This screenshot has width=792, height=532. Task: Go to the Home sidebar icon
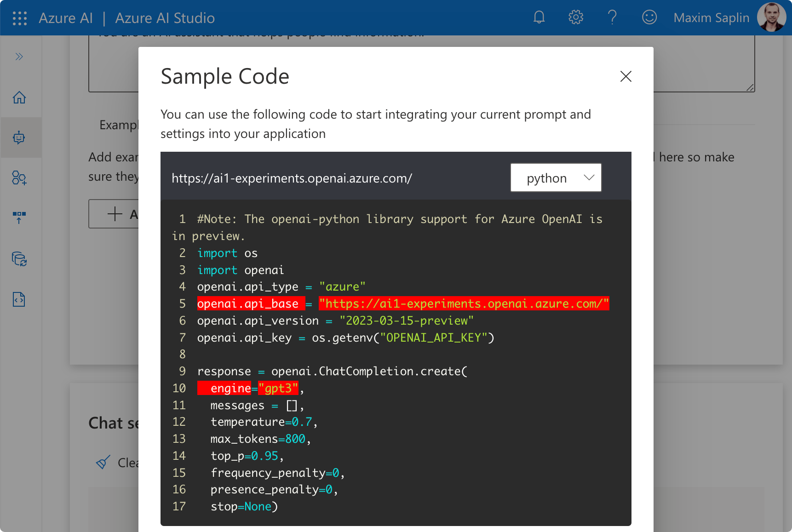pos(19,97)
